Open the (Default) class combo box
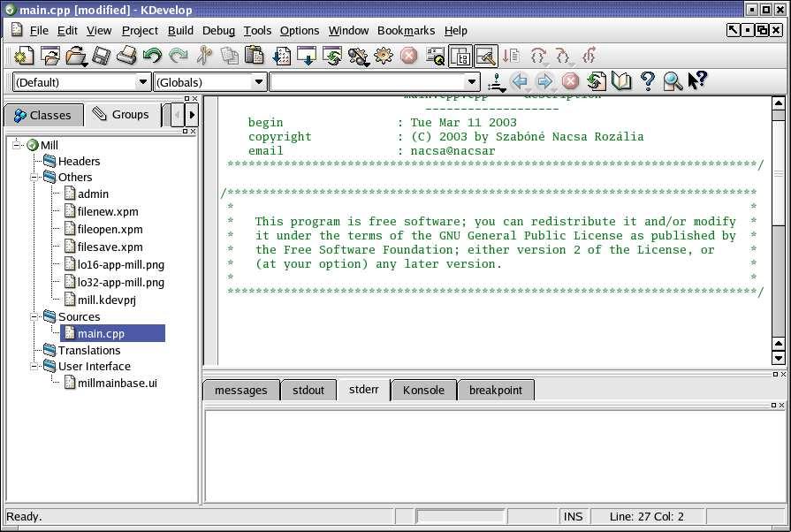Viewport: 791px width, 532px height. click(x=80, y=81)
